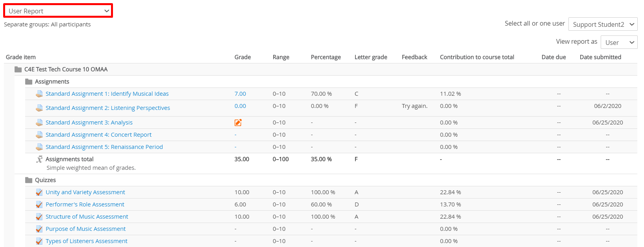644x247 pixels.
Task: Expand the View report as User dropdown
Action: tap(619, 43)
